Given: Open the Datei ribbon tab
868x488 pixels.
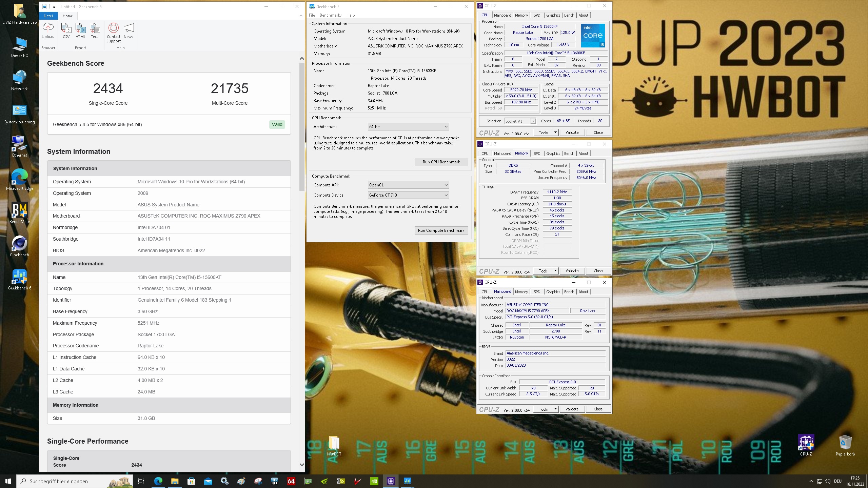Looking at the screenshot, I should click(48, 16).
